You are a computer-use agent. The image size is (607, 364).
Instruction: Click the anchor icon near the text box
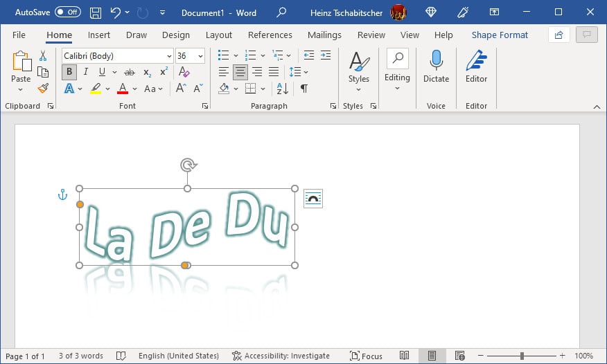(x=62, y=194)
